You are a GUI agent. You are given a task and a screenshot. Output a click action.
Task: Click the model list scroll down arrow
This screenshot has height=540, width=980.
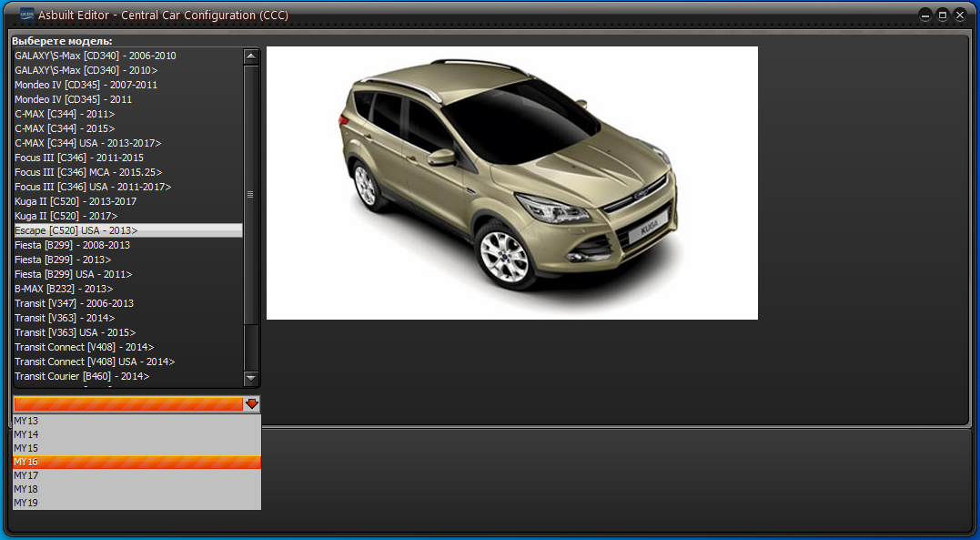(251, 378)
